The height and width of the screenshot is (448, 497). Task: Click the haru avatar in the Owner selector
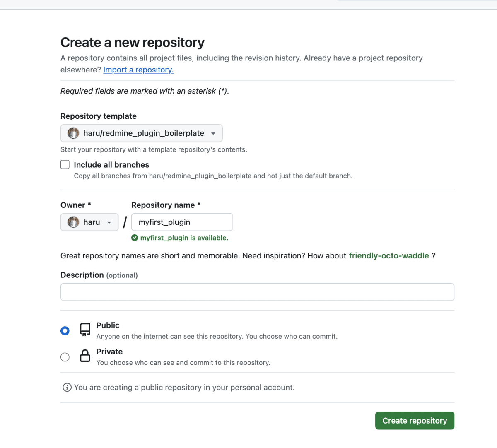point(73,222)
